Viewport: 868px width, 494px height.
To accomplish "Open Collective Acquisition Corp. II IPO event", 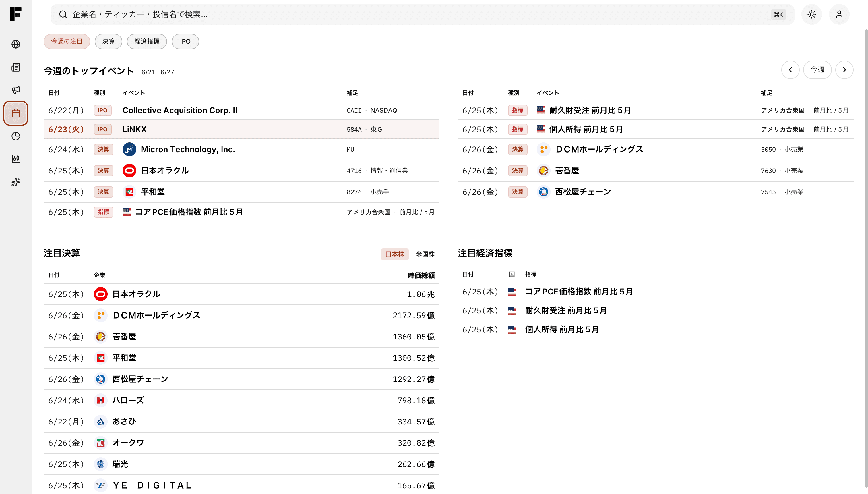I will tap(241, 111).
